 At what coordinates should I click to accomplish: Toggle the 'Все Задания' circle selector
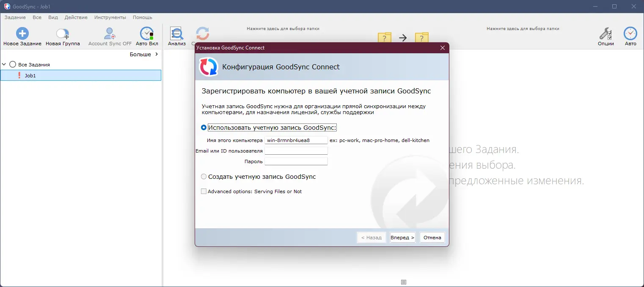pyautogui.click(x=13, y=64)
